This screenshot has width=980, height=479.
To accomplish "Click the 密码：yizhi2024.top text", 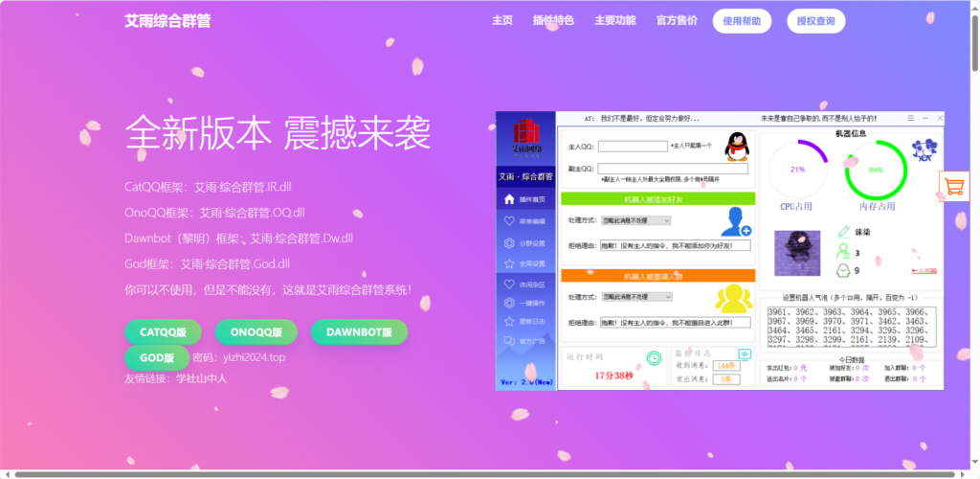I will pos(238,357).
